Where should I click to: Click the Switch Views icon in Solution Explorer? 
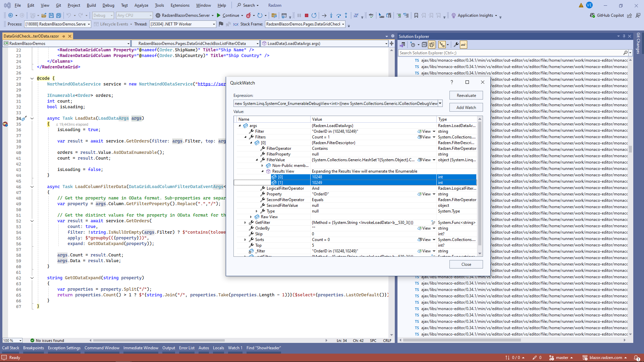402,45
